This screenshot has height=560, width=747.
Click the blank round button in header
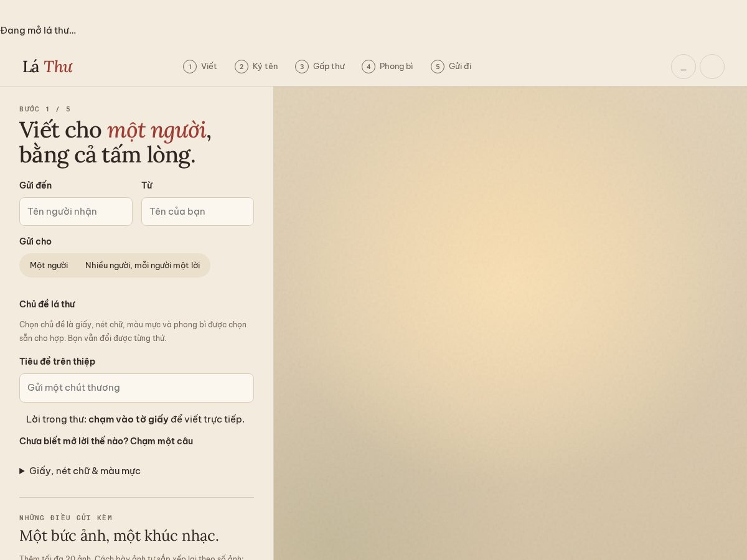click(712, 67)
